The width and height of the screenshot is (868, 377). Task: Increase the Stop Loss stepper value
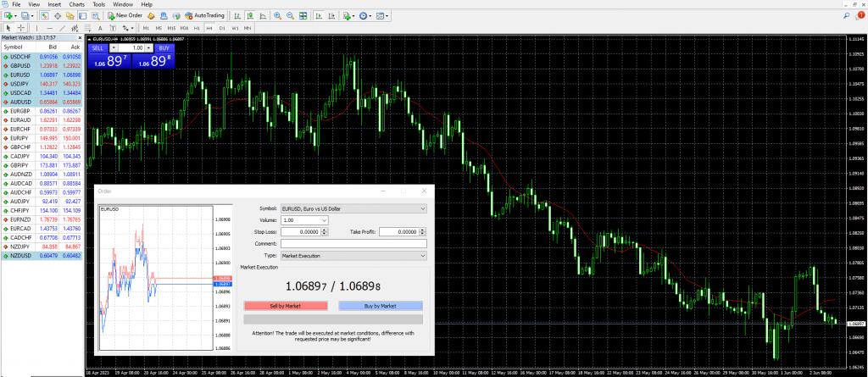pyautogui.click(x=324, y=229)
